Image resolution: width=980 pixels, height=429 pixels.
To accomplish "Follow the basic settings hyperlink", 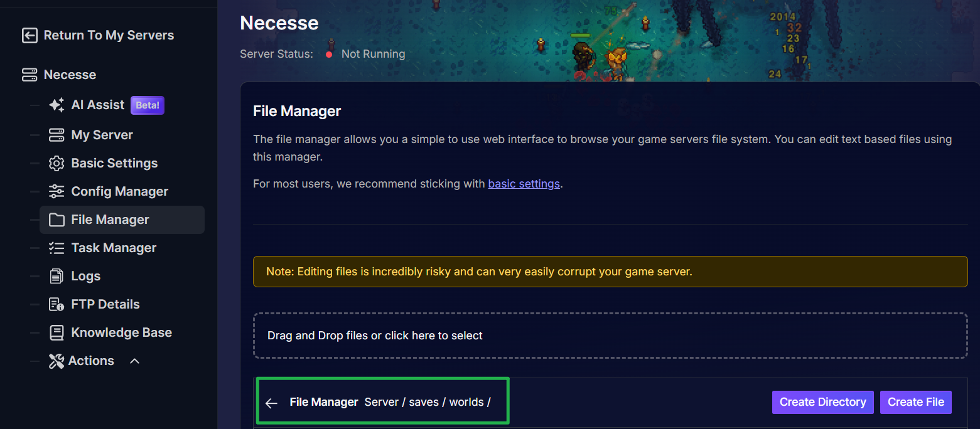I will 524,184.
